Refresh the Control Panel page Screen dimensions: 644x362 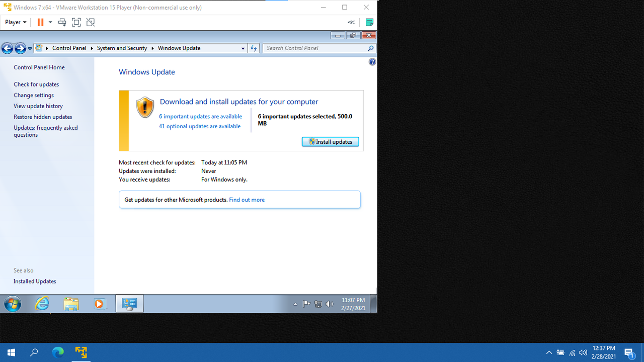tap(254, 48)
